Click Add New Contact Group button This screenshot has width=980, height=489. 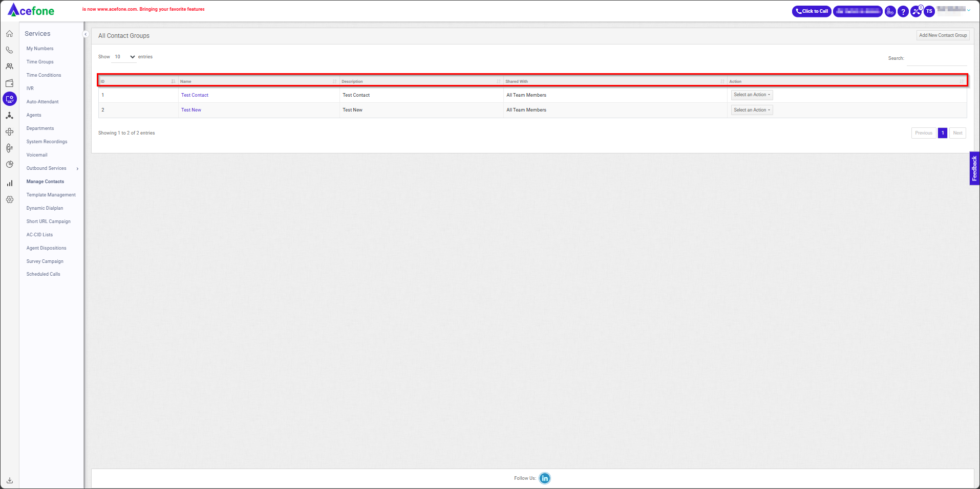point(943,35)
